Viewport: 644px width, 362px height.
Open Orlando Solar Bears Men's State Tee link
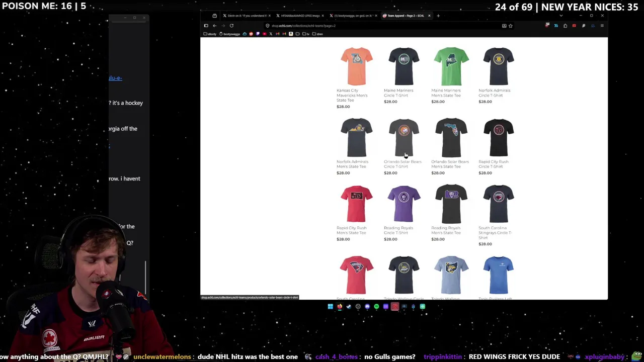tap(450, 164)
